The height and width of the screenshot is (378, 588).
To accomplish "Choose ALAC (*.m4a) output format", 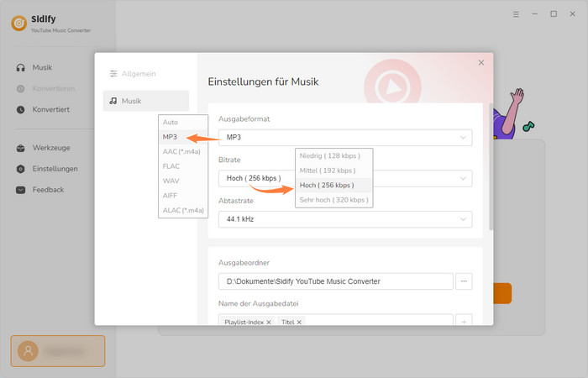I will [x=183, y=210].
